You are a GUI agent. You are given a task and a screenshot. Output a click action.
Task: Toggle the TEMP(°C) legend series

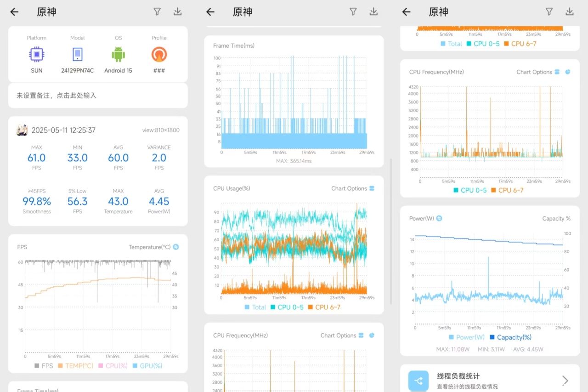75,366
